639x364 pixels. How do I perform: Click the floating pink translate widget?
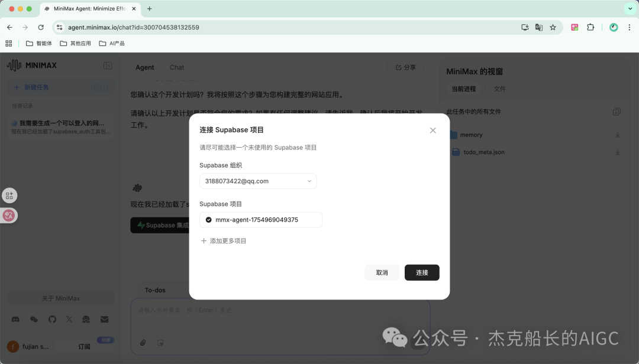(x=9, y=216)
